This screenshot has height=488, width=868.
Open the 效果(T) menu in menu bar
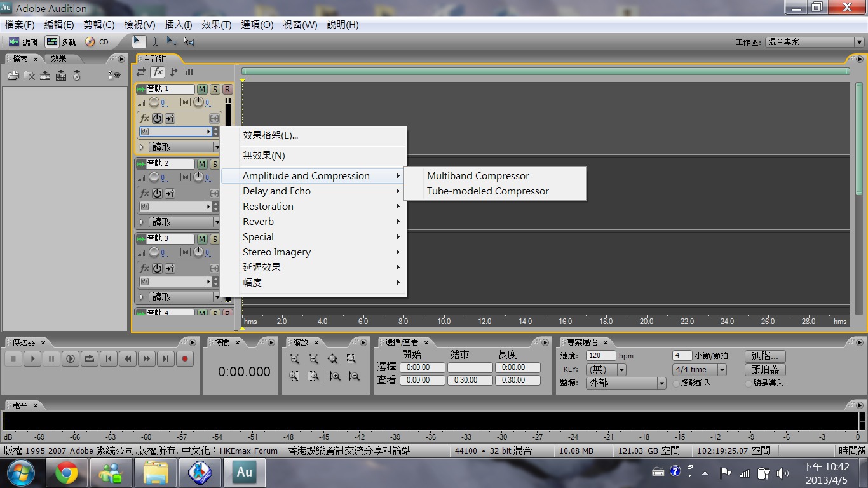point(216,25)
